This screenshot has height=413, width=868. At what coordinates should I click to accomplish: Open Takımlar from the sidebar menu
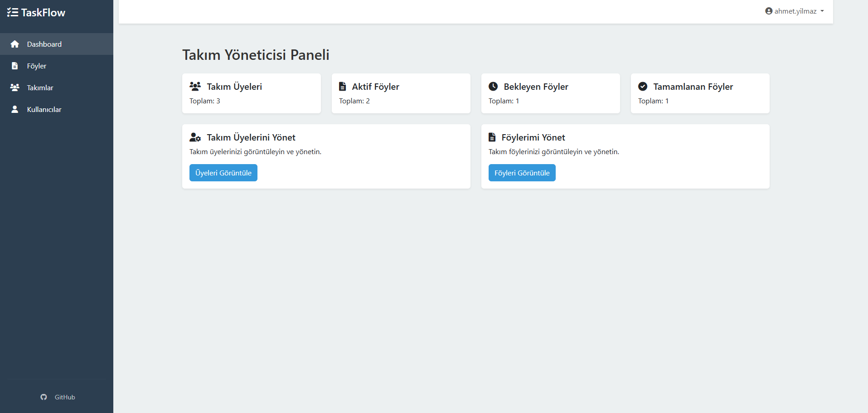point(40,88)
